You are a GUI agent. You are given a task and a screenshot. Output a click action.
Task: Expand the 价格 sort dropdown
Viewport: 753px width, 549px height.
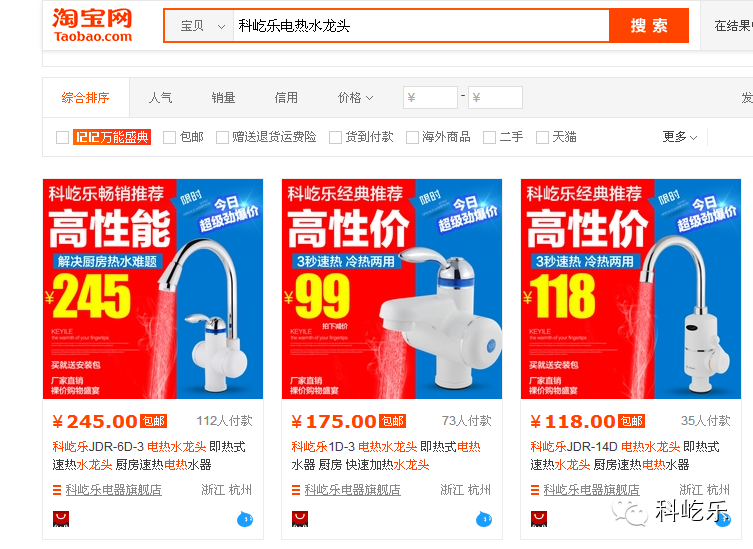click(x=355, y=98)
